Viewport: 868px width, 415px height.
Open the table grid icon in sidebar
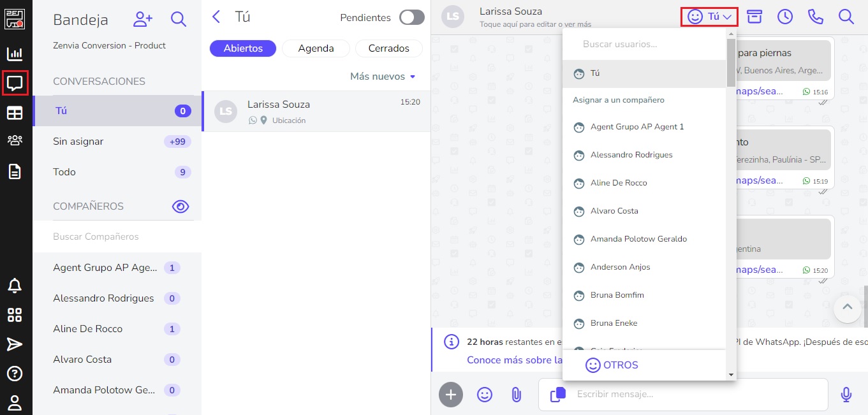[x=15, y=113]
